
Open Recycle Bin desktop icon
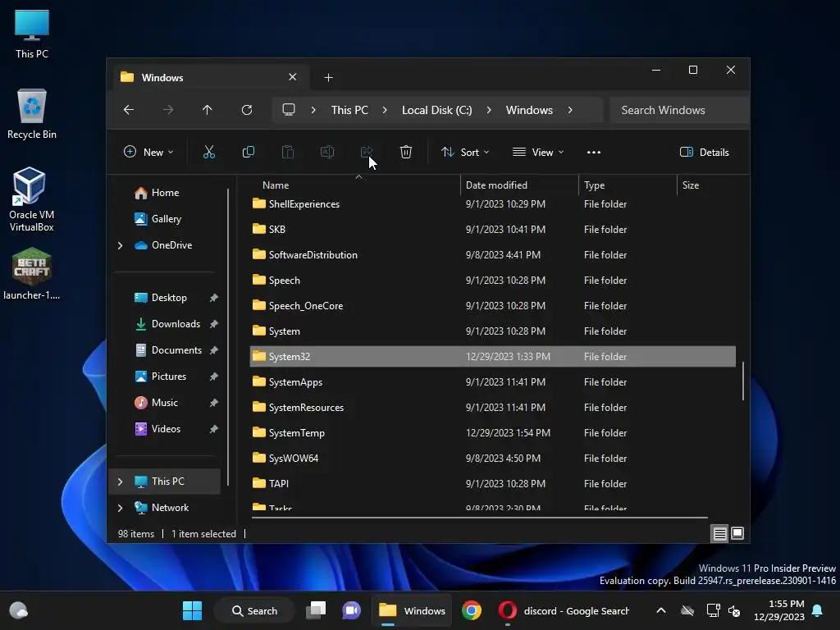coord(32,114)
